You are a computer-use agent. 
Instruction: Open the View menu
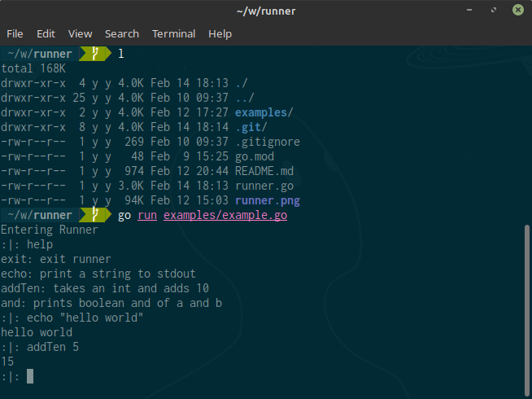point(80,34)
